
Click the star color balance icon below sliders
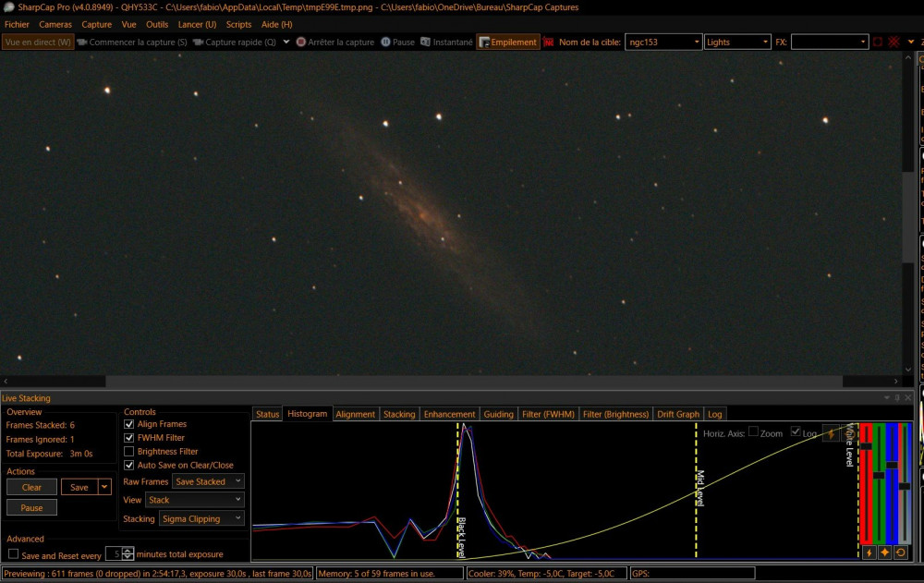[x=884, y=553]
